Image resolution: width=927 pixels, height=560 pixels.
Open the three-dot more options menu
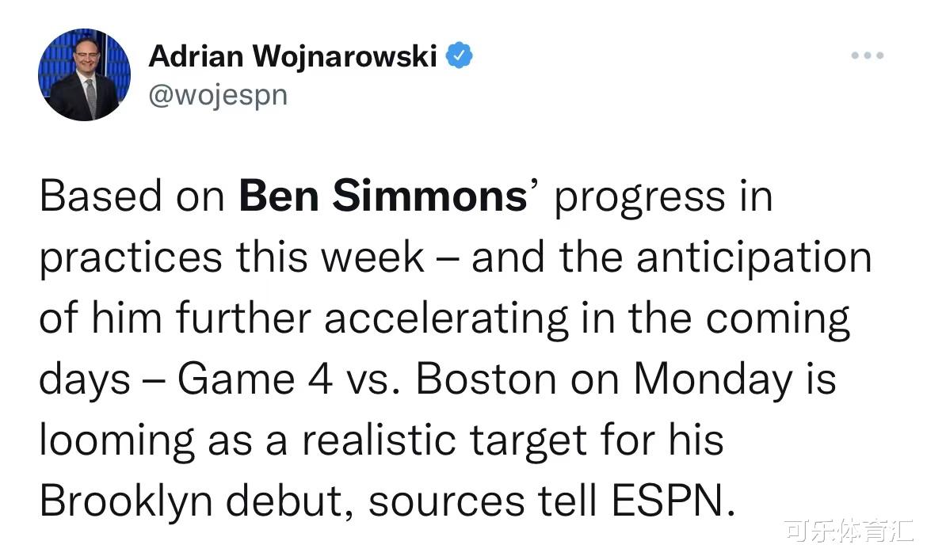pyautogui.click(x=868, y=55)
